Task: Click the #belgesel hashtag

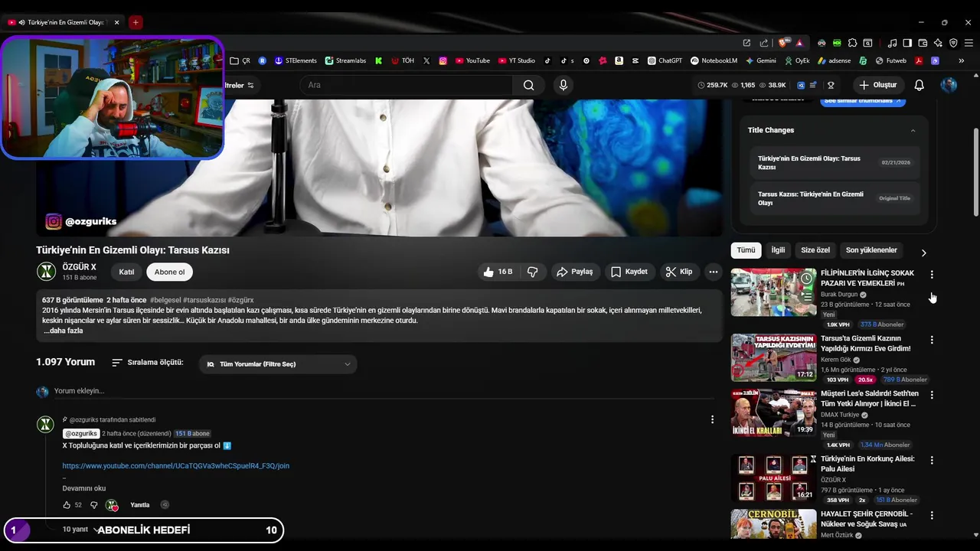Action: [165, 300]
